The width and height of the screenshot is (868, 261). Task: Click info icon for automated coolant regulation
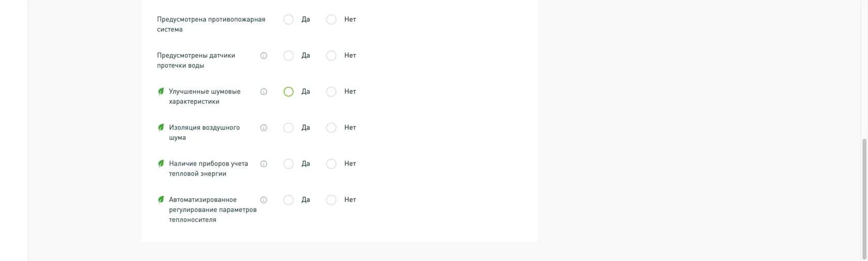point(263,200)
